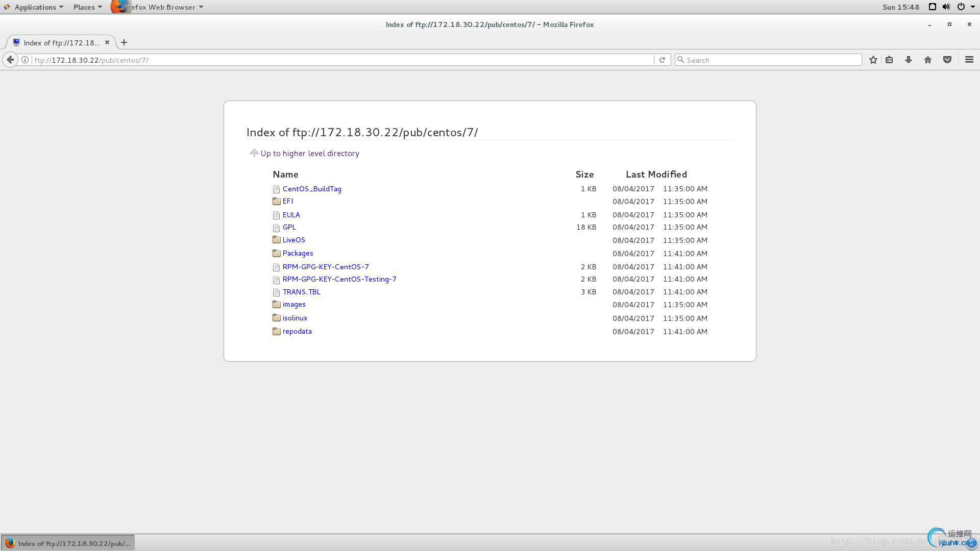This screenshot has width=980, height=551.
Task: Maximize the Firefox window
Action: click(949, 24)
